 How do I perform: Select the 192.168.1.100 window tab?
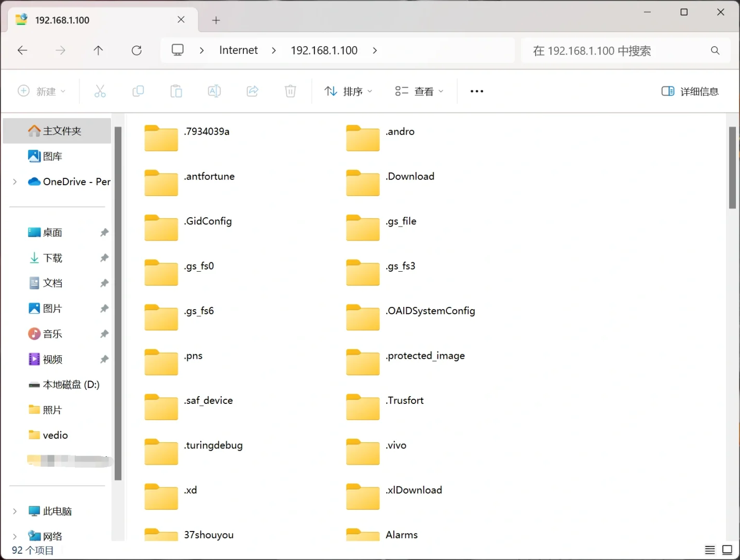pos(103,20)
